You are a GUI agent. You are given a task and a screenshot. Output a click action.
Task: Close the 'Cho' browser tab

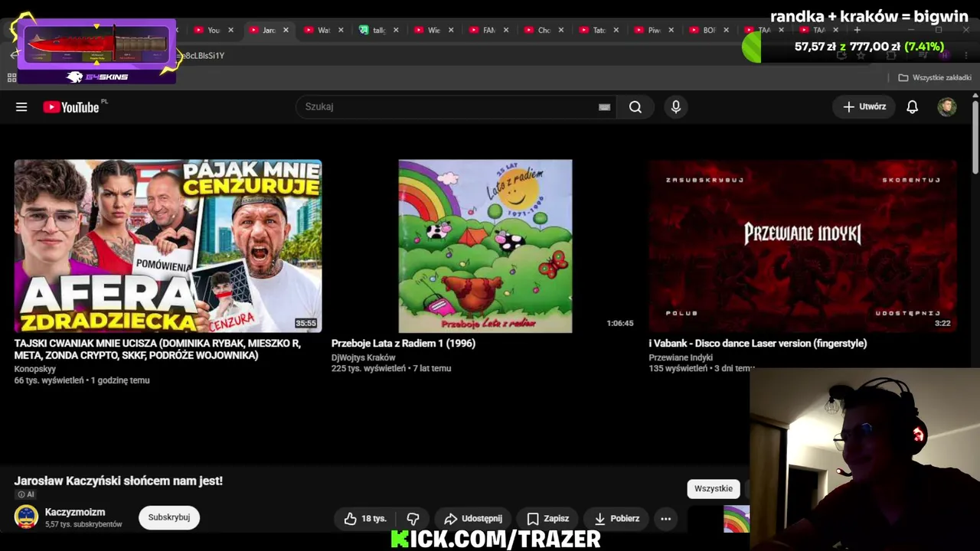[561, 30]
